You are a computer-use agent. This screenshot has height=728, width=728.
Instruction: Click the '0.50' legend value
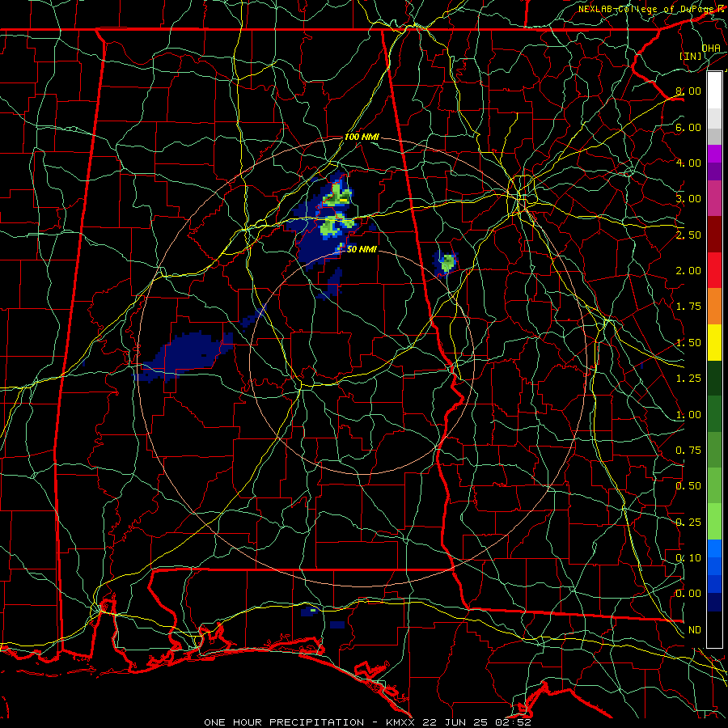tap(688, 486)
